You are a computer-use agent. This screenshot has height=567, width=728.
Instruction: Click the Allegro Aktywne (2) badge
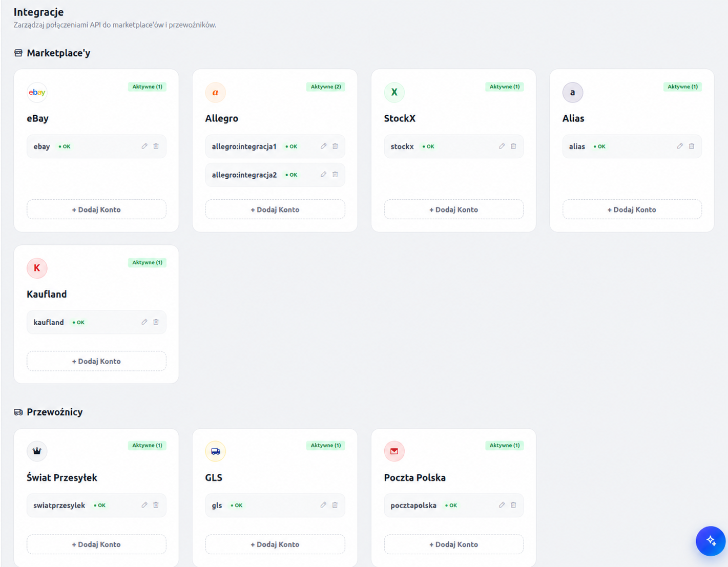point(326,87)
